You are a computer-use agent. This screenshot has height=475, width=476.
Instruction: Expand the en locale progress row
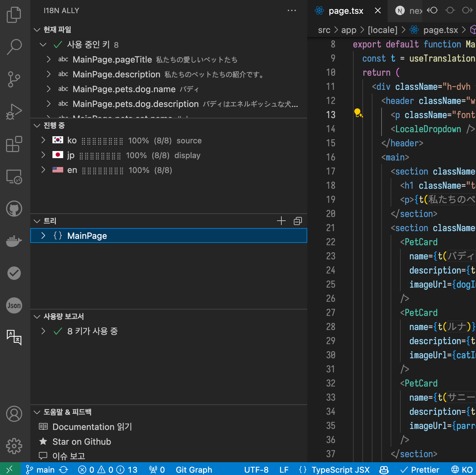point(43,170)
